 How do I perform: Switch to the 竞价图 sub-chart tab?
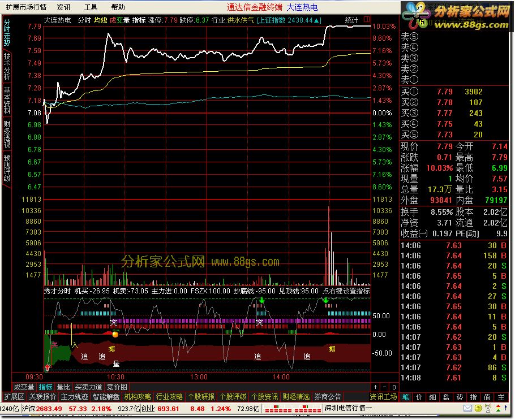[117, 387]
